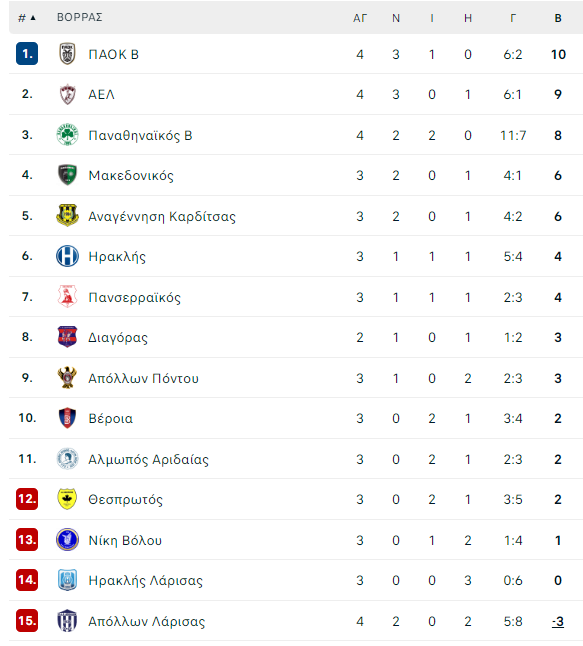Click the Παναθηναϊκός Β shamrock crest
The image size is (583, 646).
tap(67, 135)
